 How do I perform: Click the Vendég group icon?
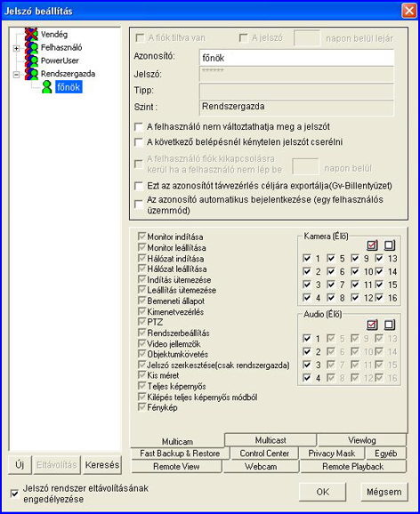tap(31, 34)
